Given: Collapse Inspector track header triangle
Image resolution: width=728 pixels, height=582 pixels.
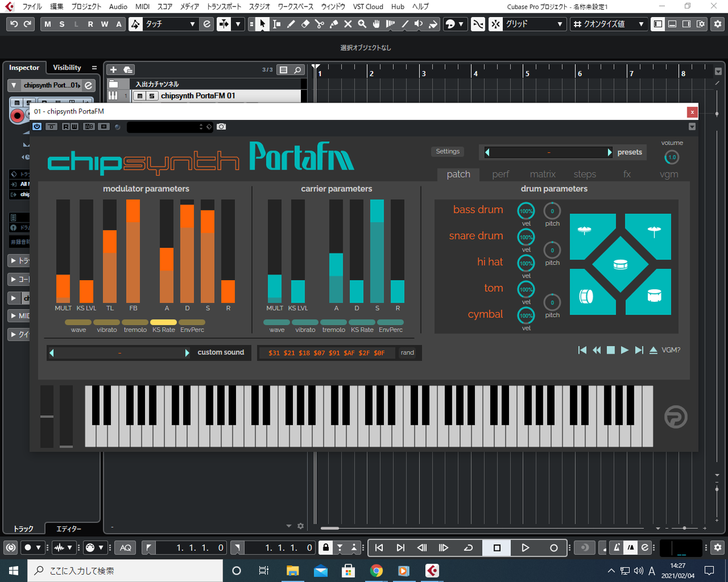Looking at the screenshot, I should [x=15, y=85].
